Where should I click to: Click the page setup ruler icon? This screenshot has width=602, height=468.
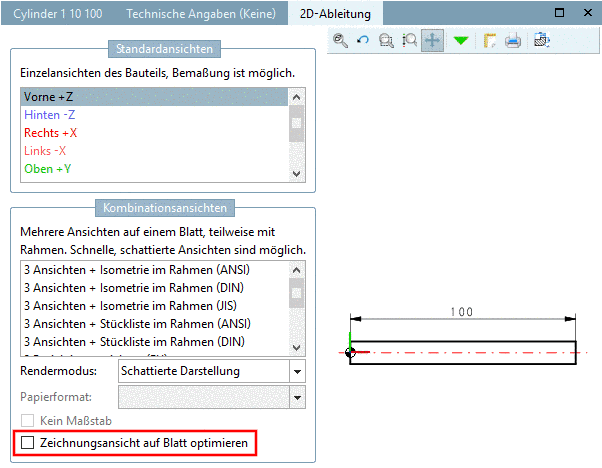490,40
